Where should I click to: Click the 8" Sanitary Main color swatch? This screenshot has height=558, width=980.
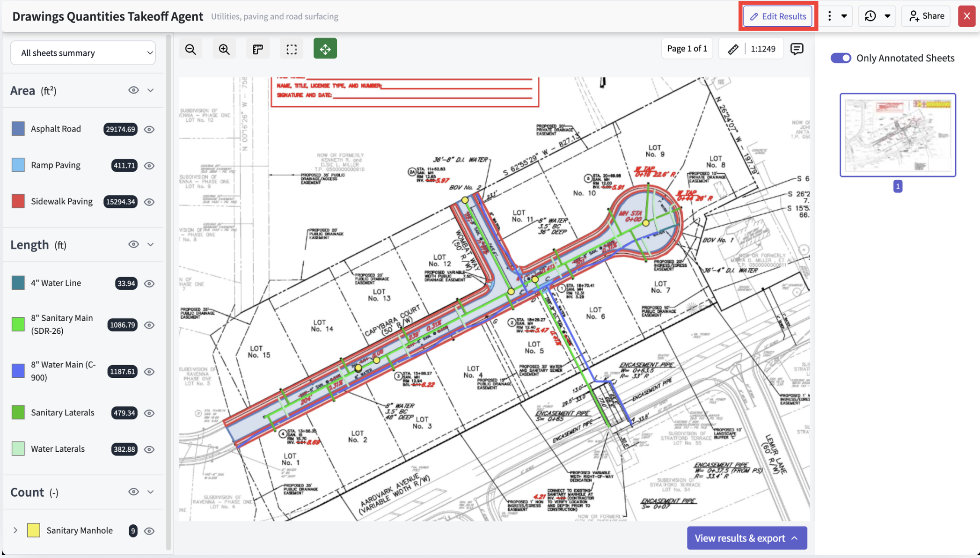click(18, 324)
